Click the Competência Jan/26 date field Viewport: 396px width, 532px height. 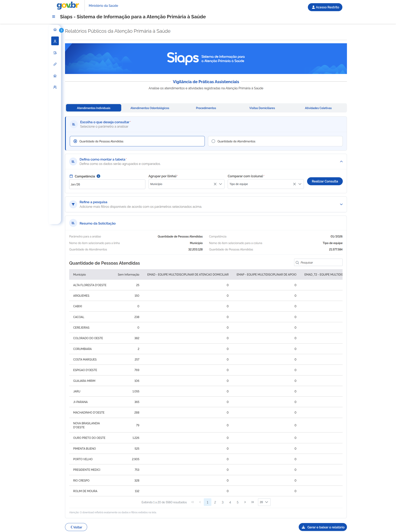click(x=107, y=184)
